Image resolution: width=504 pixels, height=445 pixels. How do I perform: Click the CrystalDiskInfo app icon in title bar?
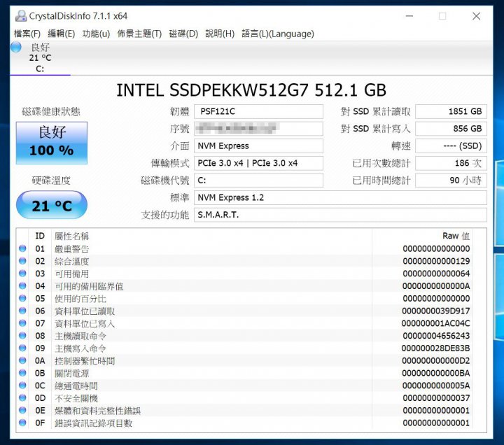[21, 16]
